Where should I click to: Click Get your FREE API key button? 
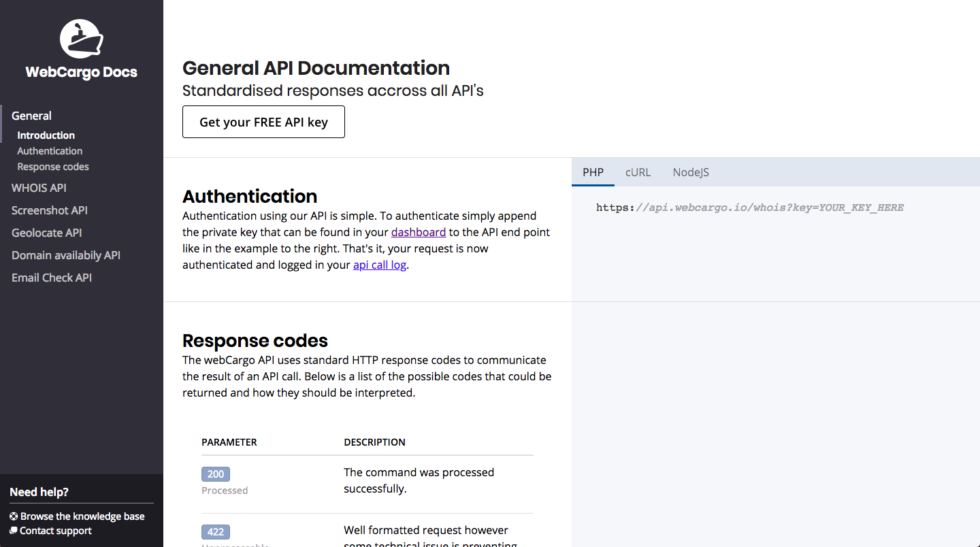(x=263, y=122)
